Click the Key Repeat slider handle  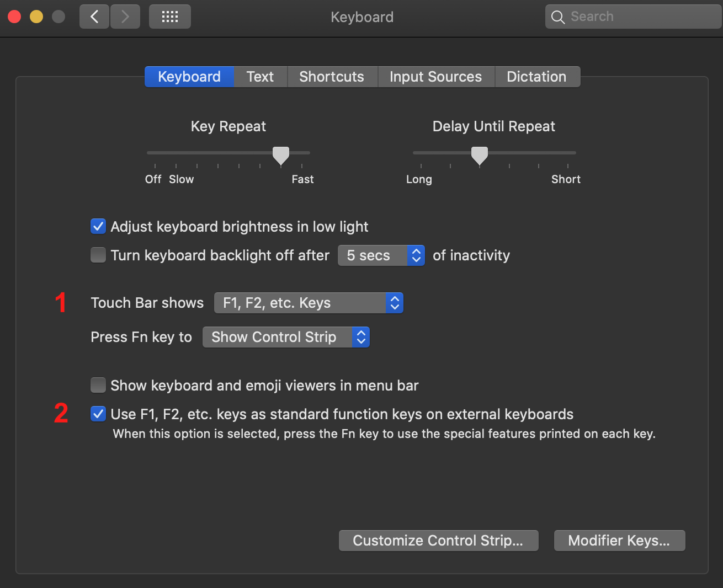click(x=281, y=155)
